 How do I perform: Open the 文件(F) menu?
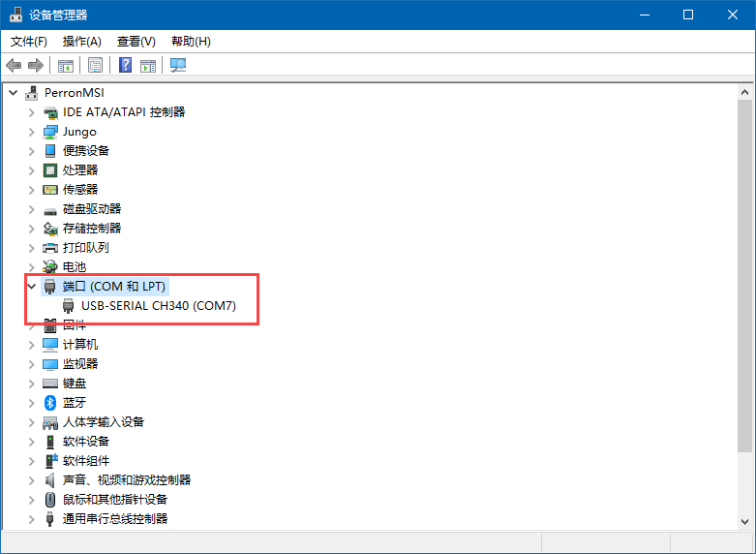pos(28,42)
